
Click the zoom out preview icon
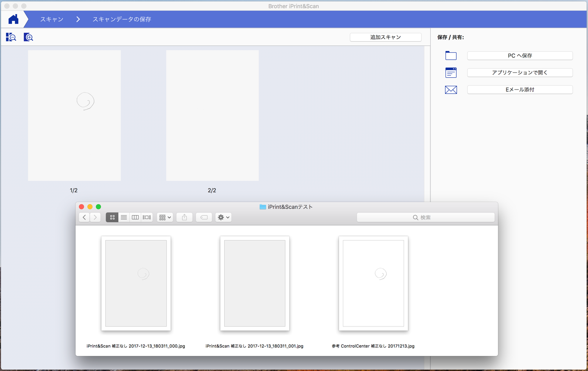tap(11, 37)
